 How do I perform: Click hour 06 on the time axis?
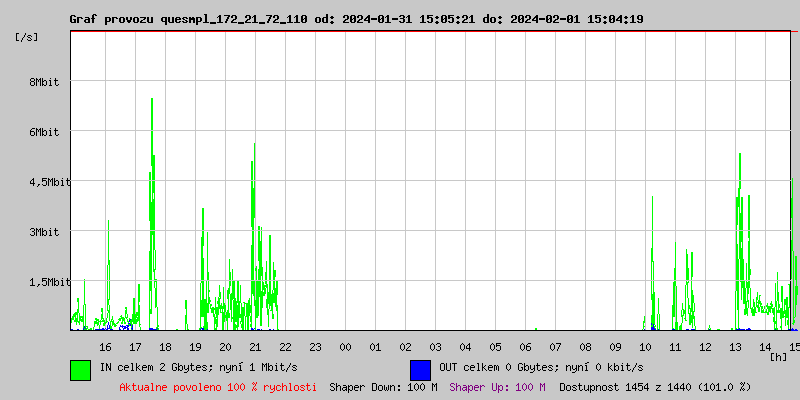point(525,346)
